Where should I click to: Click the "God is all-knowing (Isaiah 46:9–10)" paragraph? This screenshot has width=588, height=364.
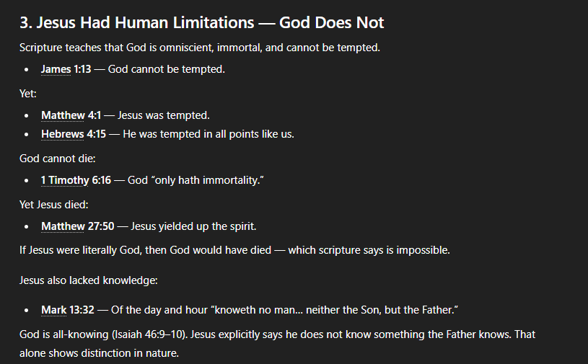(276, 335)
